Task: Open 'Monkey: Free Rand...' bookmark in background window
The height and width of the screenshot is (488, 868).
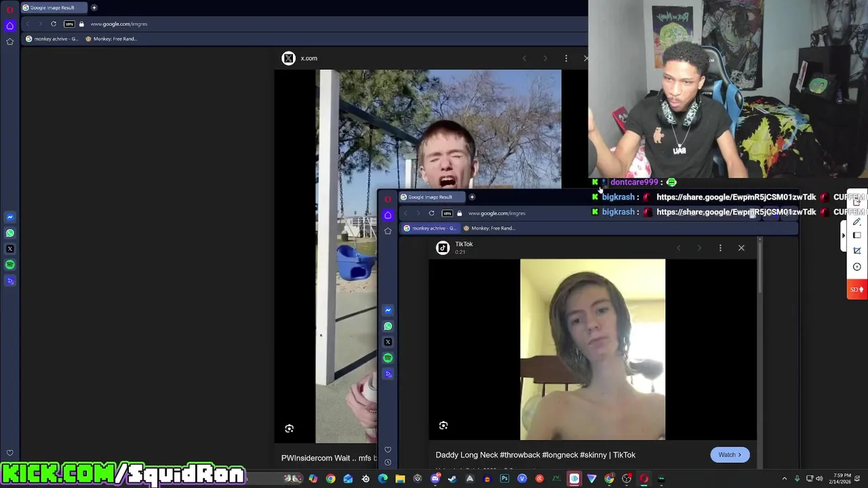Action: pos(111,39)
